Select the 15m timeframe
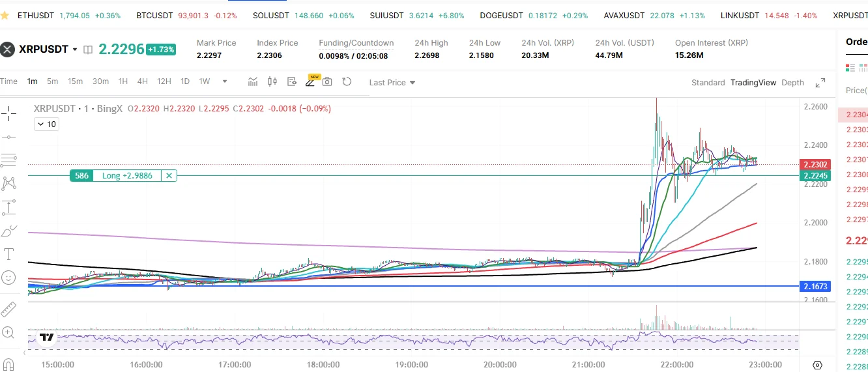The height and width of the screenshot is (372, 868). (75, 81)
